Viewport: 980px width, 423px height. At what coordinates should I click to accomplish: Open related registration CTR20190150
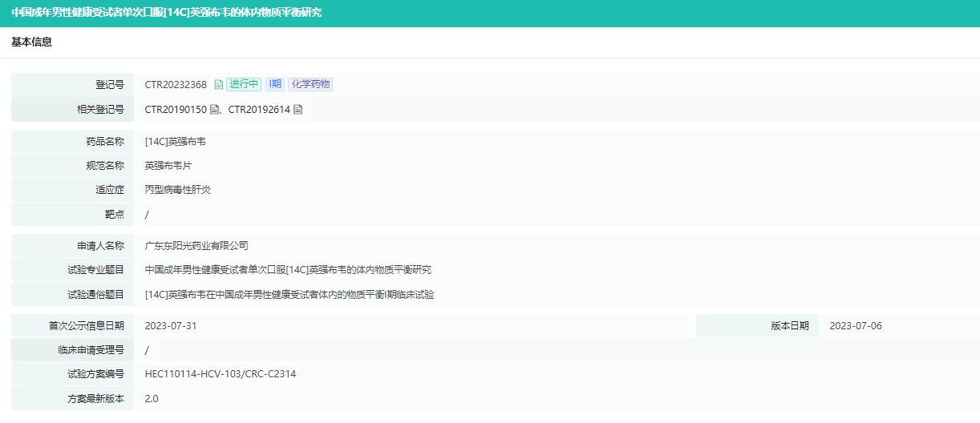176,110
